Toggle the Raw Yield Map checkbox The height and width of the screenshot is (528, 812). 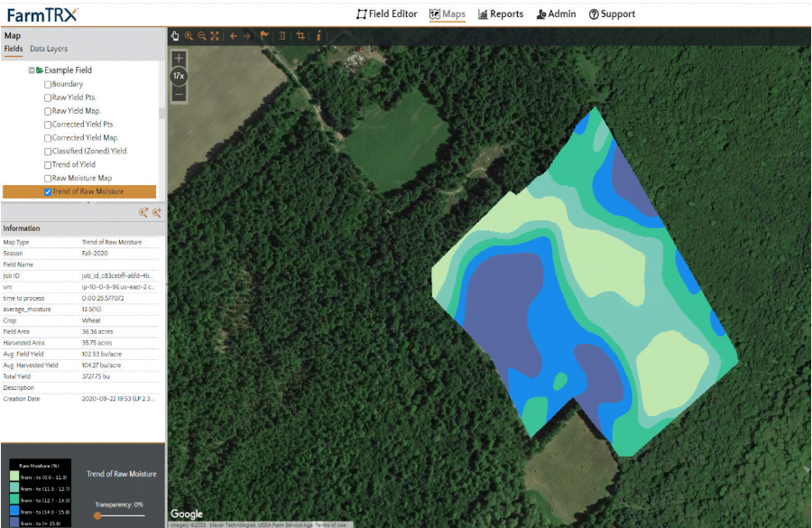pyautogui.click(x=48, y=111)
